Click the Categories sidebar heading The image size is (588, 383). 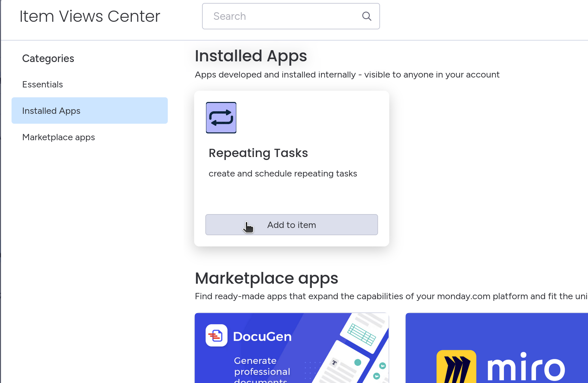48,58
